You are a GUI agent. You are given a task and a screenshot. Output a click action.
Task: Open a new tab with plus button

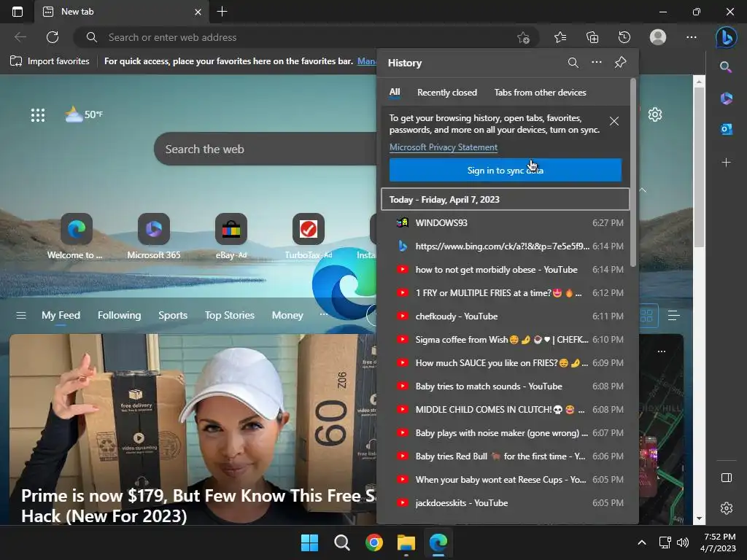222,12
